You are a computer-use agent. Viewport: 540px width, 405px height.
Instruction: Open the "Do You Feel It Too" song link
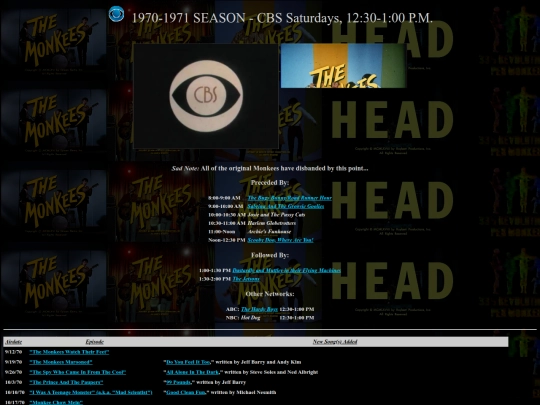point(188,362)
